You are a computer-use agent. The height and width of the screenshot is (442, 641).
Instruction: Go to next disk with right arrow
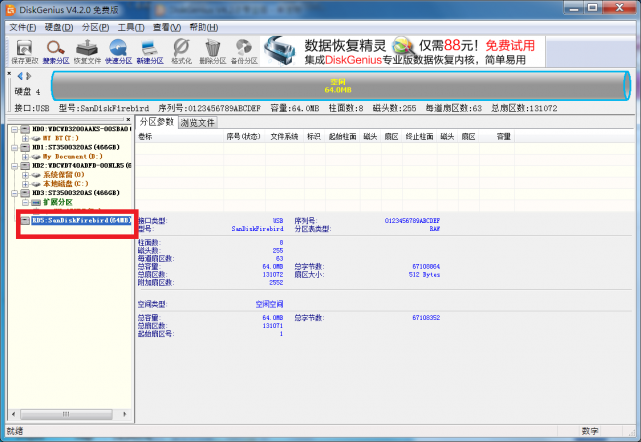coord(29,76)
